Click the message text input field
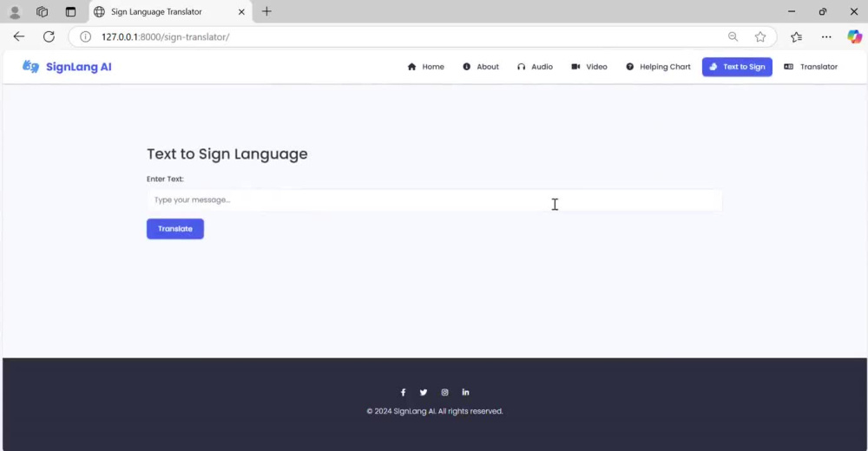This screenshot has height=451, width=868. point(434,199)
